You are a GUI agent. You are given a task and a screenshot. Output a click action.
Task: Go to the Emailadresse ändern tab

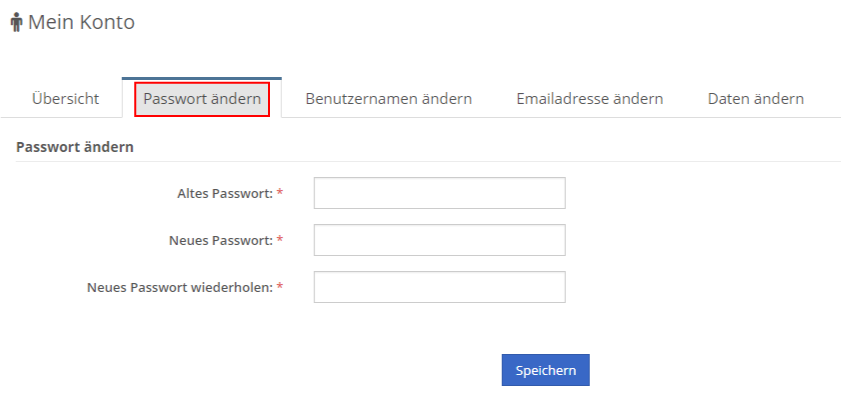click(x=590, y=99)
